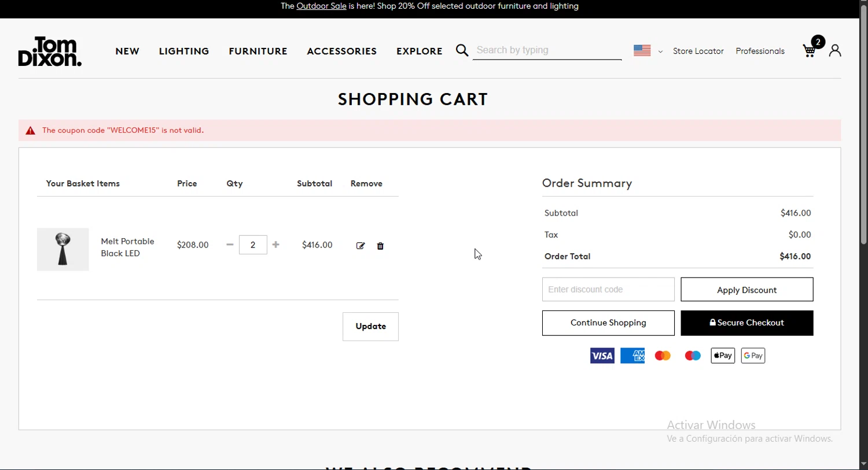Edit the Melt Portable Black LED item
The width and height of the screenshot is (868, 470).
pyautogui.click(x=361, y=246)
